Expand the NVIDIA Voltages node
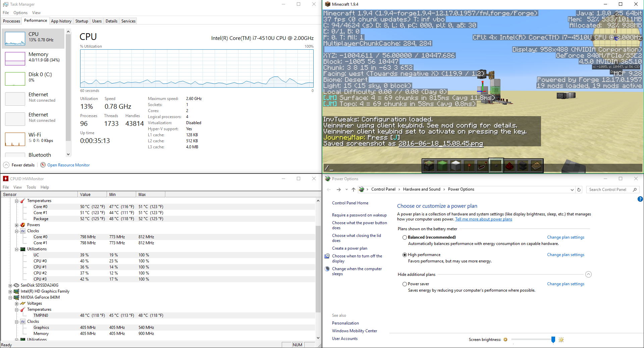The height and width of the screenshot is (348, 644). click(x=16, y=304)
